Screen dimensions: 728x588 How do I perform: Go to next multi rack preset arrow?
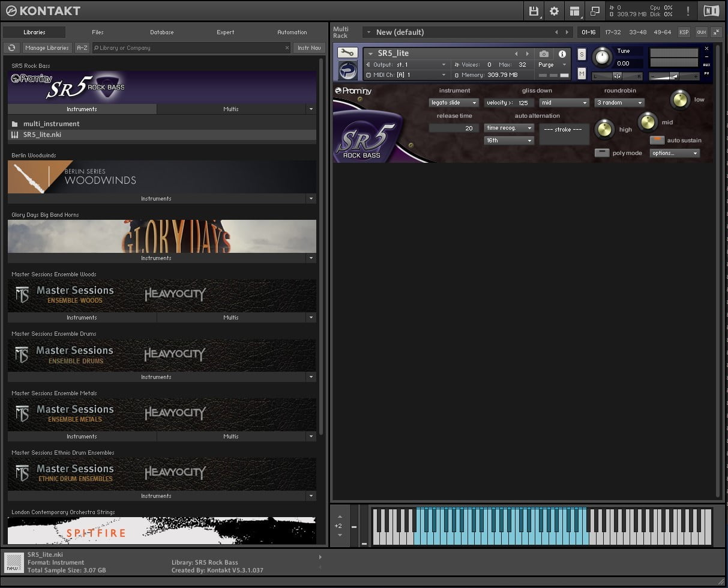click(567, 32)
